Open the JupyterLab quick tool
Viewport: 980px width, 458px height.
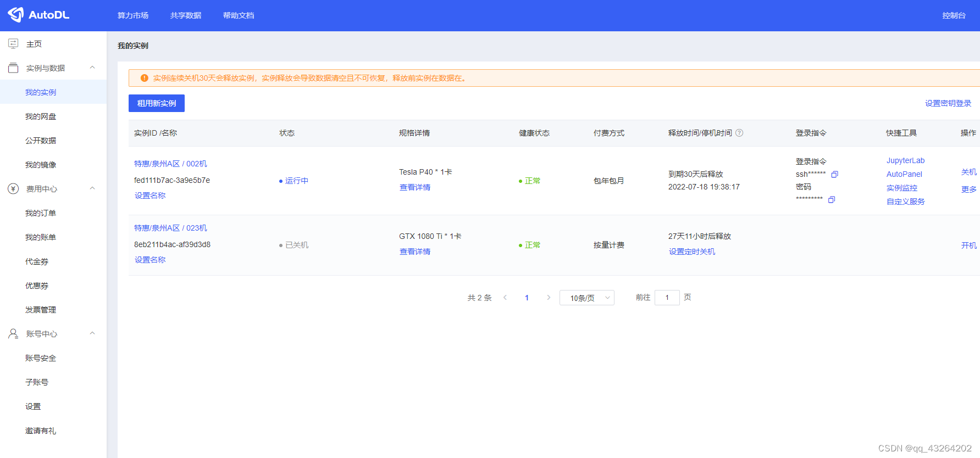(905, 160)
